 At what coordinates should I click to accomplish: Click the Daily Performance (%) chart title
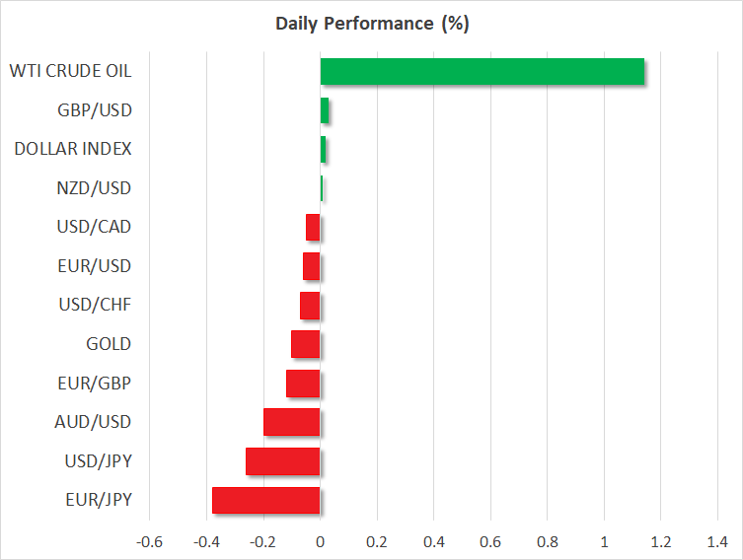tap(371, 24)
